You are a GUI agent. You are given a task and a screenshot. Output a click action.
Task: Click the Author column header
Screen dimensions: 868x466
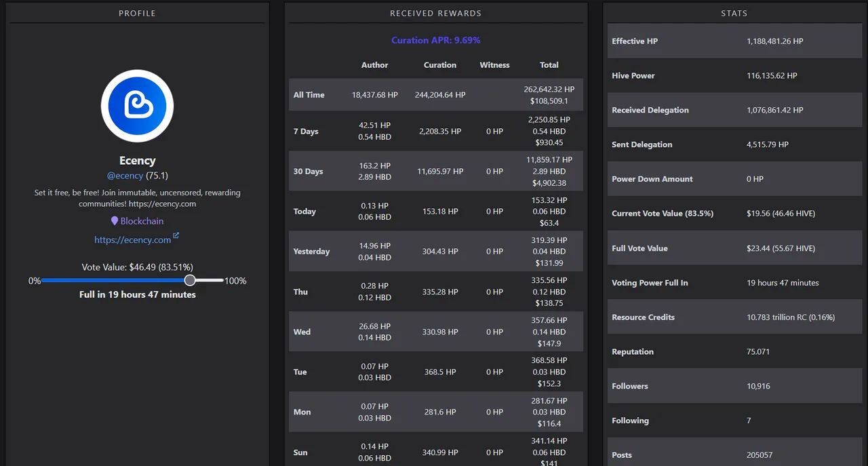pyautogui.click(x=375, y=65)
